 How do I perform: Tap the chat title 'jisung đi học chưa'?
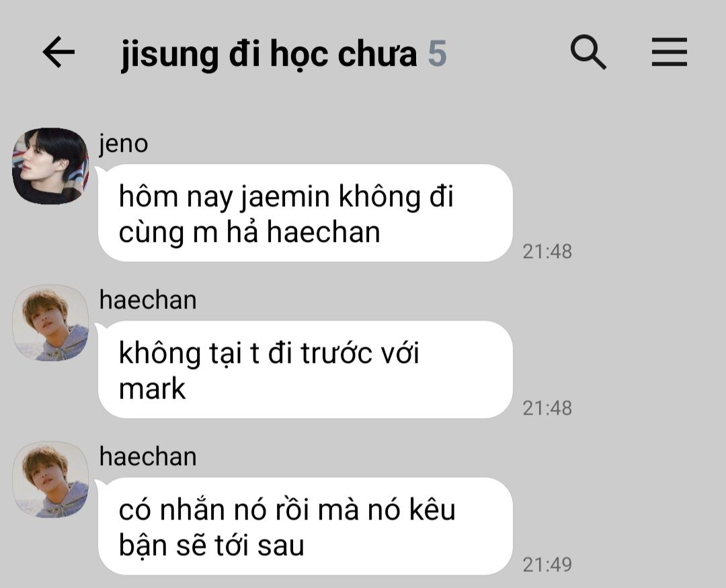pyautogui.click(x=269, y=54)
